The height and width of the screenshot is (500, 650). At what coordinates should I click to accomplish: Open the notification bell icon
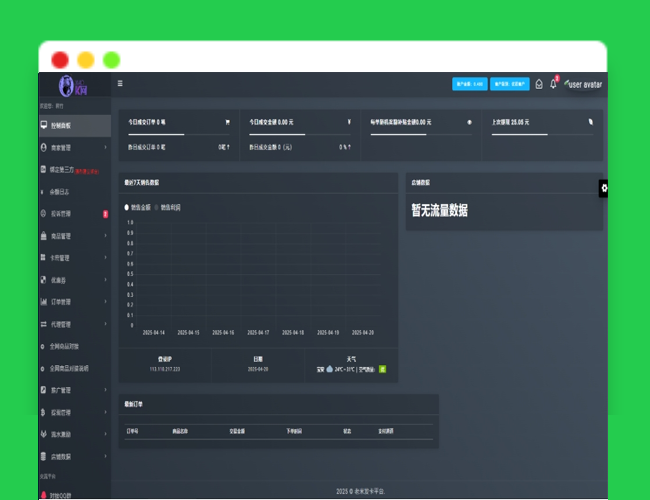pos(553,84)
